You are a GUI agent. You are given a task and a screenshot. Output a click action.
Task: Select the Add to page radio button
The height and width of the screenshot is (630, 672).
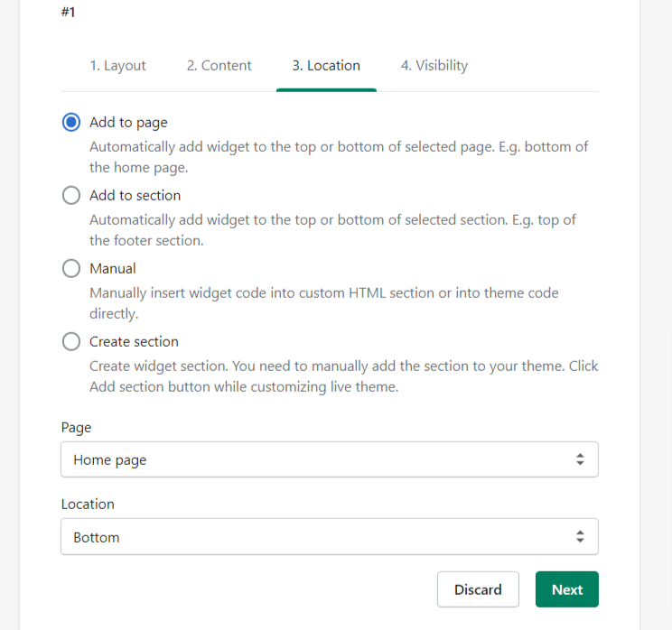click(71, 123)
